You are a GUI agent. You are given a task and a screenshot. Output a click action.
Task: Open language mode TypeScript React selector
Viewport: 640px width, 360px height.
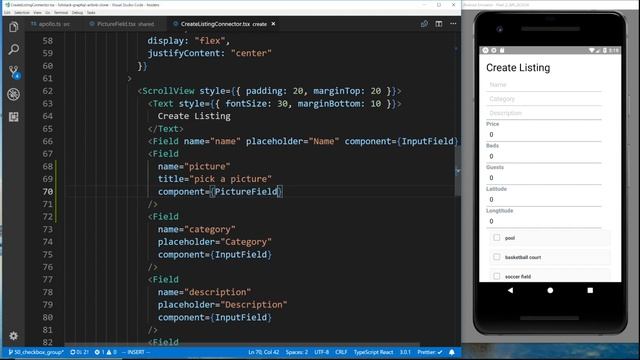pyautogui.click(x=373, y=352)
